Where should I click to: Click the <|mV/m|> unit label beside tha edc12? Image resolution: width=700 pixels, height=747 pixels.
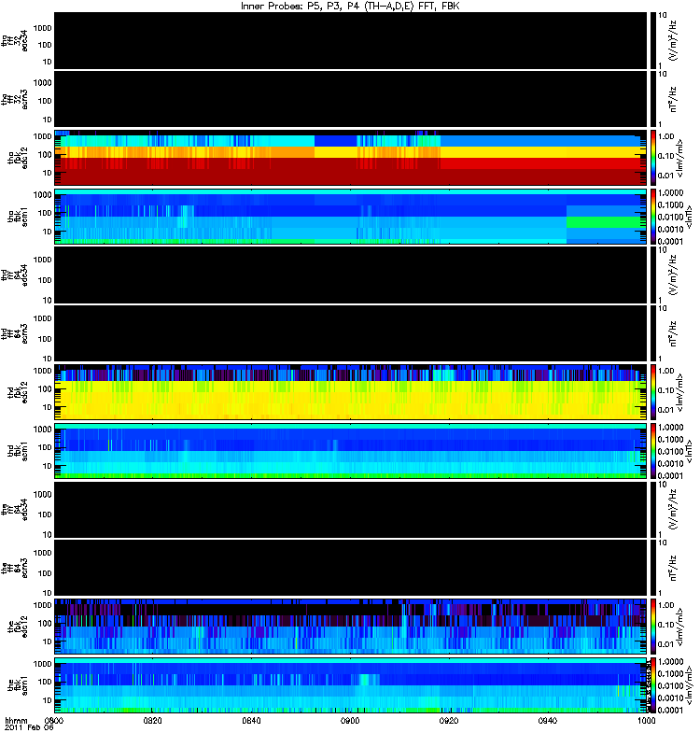pos(679,158)
